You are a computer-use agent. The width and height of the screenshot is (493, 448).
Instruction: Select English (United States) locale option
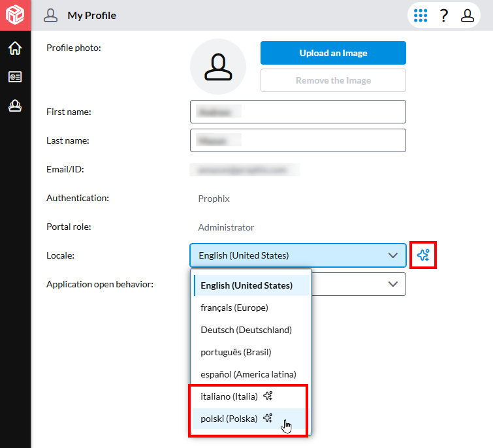[x=246, y=285]
